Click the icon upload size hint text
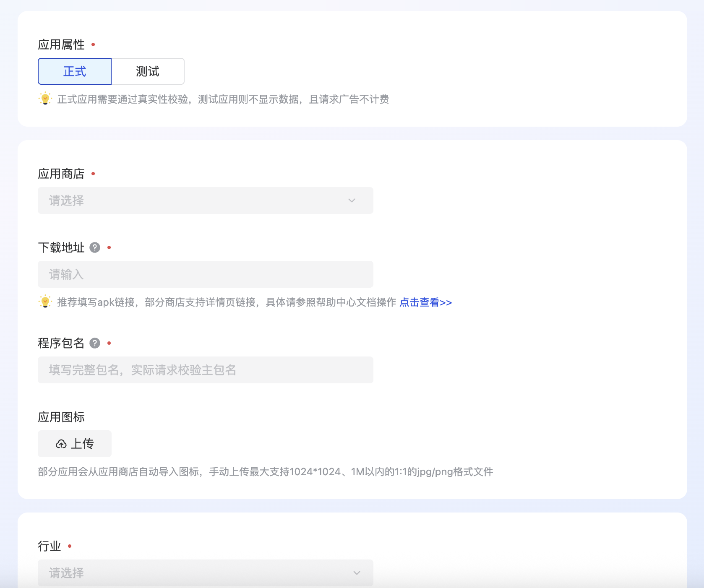704x588 pixels. [x=265, y=472]
